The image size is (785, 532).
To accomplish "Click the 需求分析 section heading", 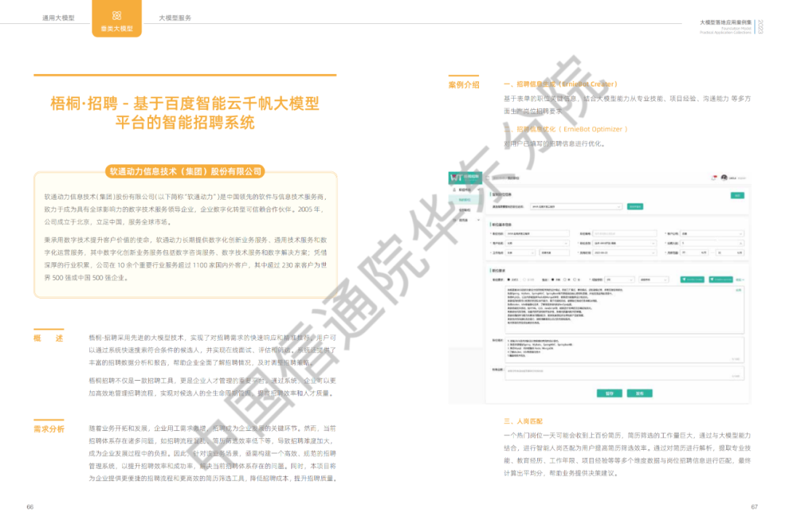I will 49,429.
